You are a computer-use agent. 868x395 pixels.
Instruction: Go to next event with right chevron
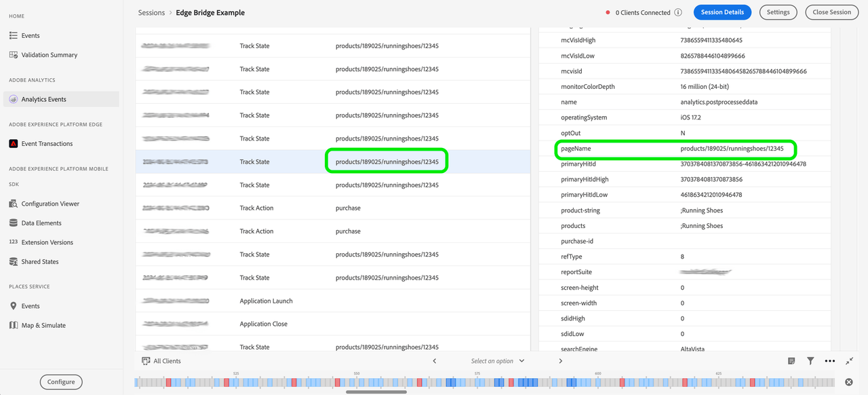(561, 361)
